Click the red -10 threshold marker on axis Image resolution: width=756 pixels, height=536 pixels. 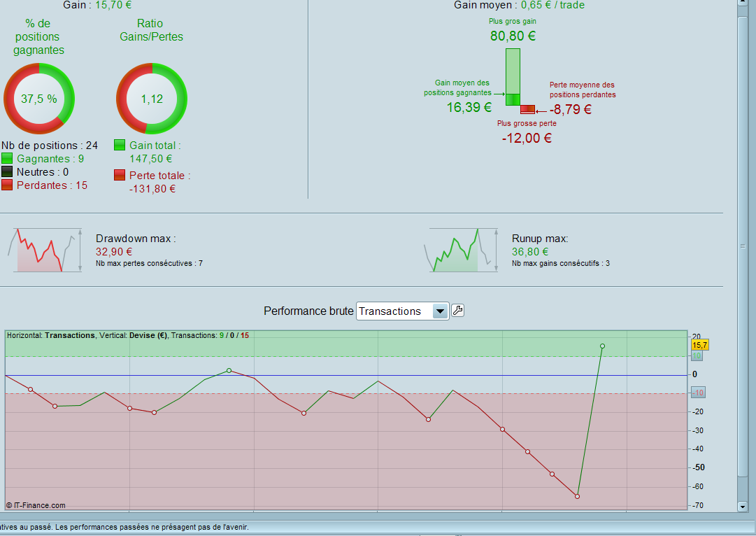(698, 393)
